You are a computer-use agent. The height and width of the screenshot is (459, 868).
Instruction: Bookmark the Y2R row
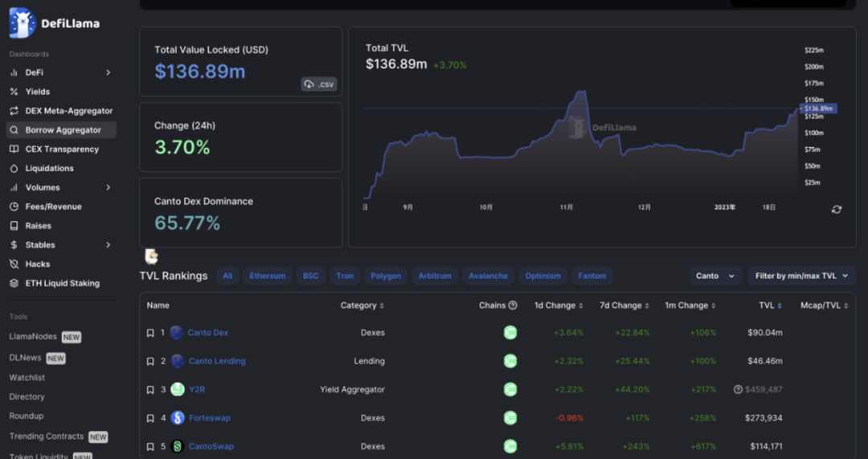point(150,390)
